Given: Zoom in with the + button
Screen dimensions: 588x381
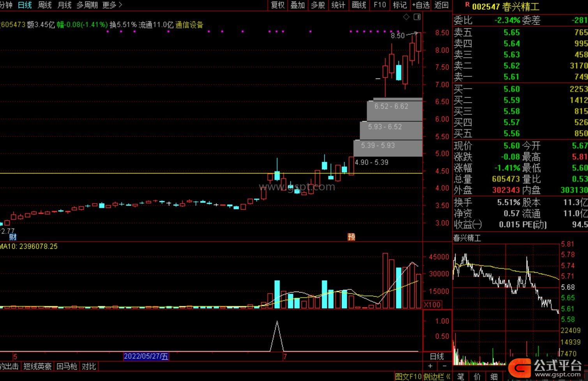Looking at the screenshot, I should click(x=430, y=366).
